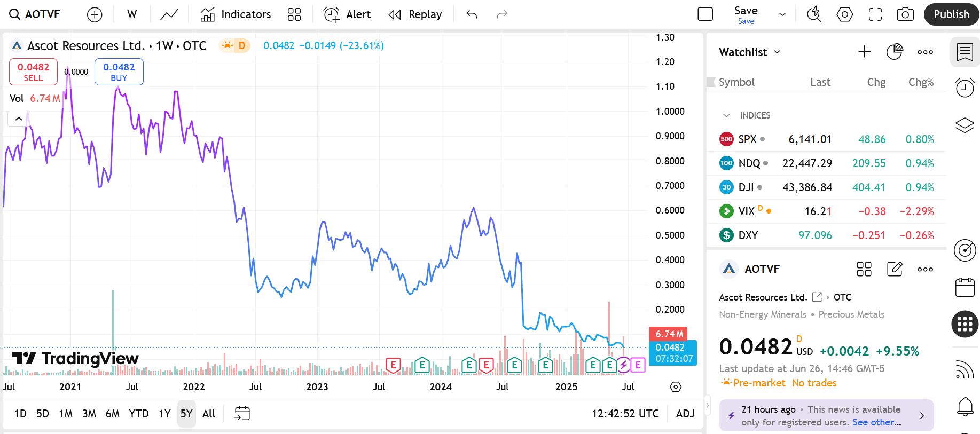Set the date range to 3M
This screenshot has height=434, width=980.
pos(89,414)
